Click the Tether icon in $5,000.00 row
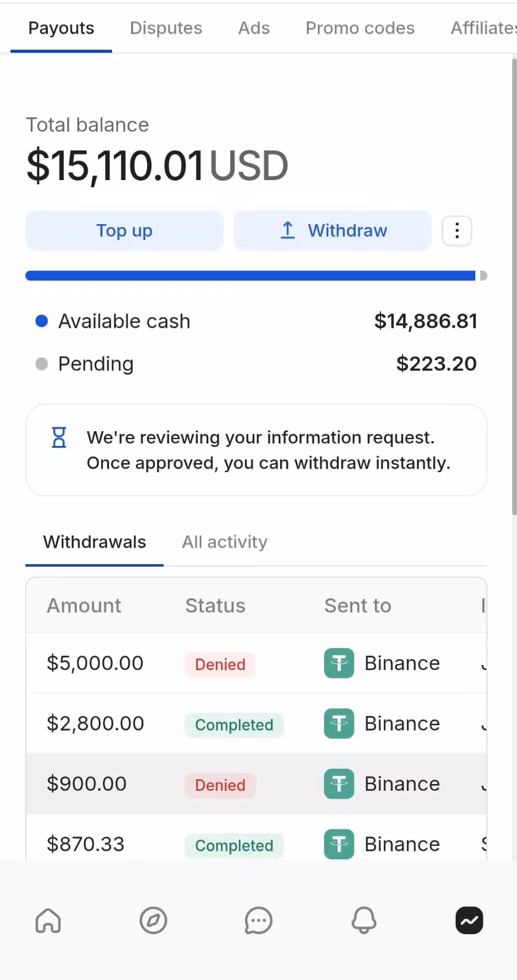Screen dimensions: 517x980 coord(339,663)
